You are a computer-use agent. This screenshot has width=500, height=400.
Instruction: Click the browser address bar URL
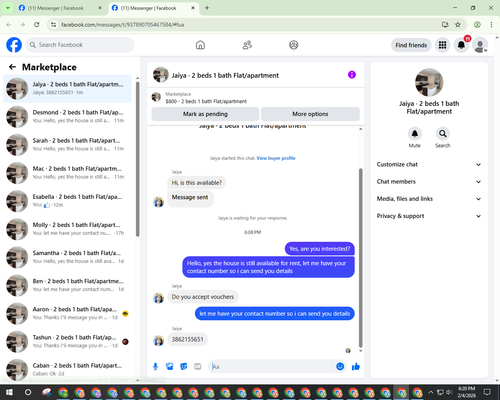[x=122, y=25]
